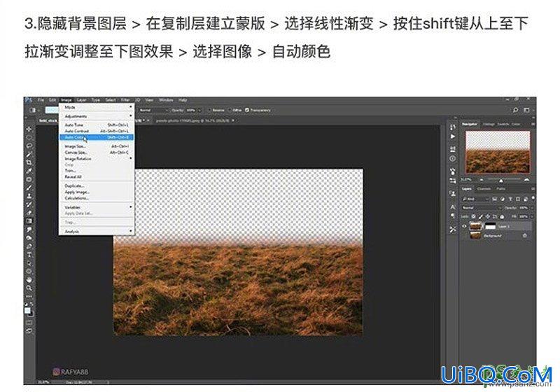The width and height of the screenshot is (560, 392).
Task: Select the Horizontal Type tool
Action: 29,255
